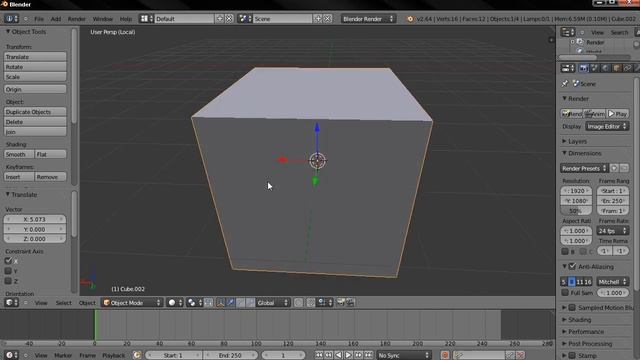Screen dimensions: 640x360
Task: Click the OpenGL render image icon
Action: 340,302
